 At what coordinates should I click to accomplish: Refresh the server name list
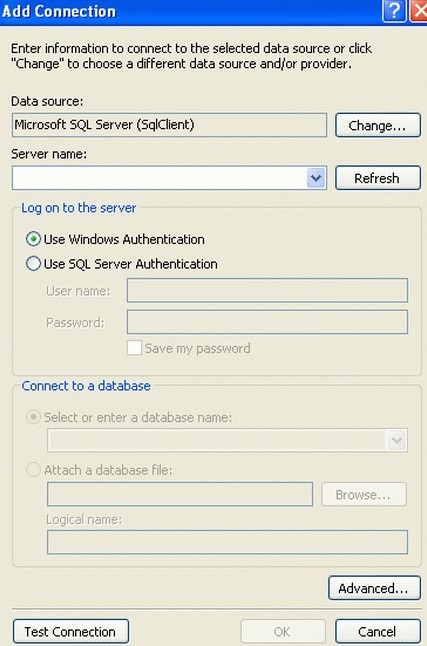point(378,178)
